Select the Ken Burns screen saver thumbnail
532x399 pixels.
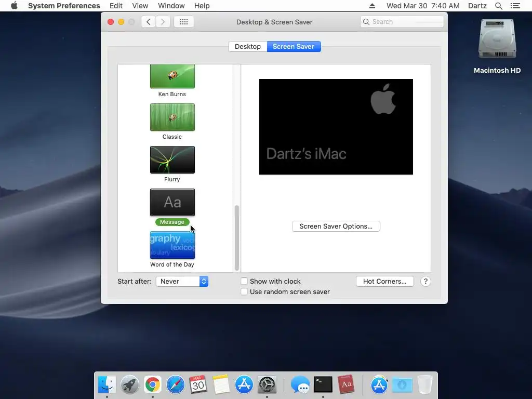tap(172, 76)
